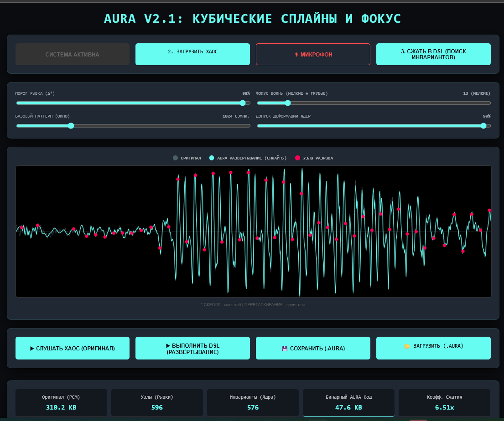Toggle AURA РАЗВЁРТЫВАНИЕ (СПЛАЙНЫ) legend series
The width and height of the screenshot is (504, 421).
click(x=212, y=158)
